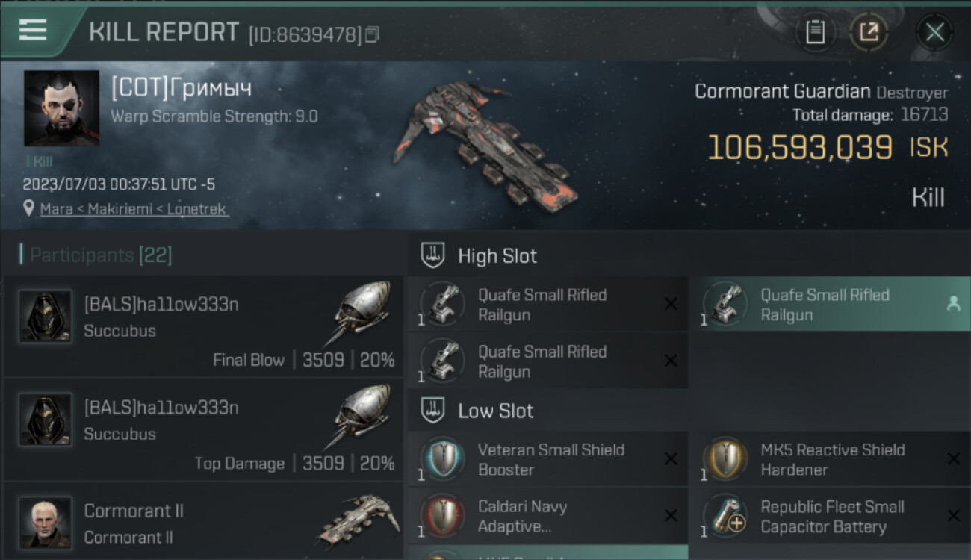Click the person icon on highlighted Railgun
Screen dimensions: 971x560
click(x=953, y=304)
